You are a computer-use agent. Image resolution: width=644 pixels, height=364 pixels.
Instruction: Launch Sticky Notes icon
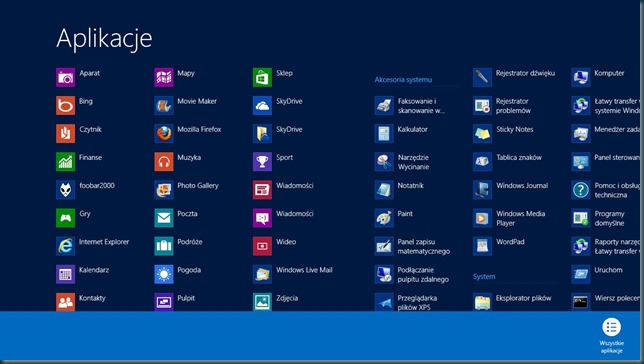pyautogui.click(x=482, y=134)
